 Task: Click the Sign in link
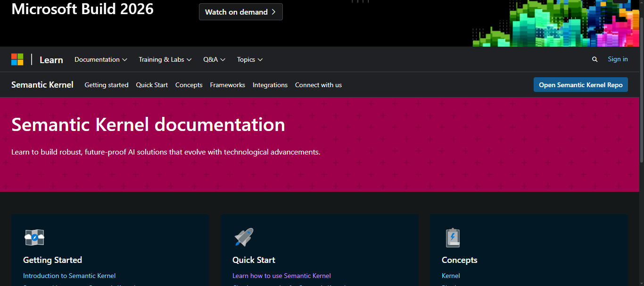(x=618, y=59)
